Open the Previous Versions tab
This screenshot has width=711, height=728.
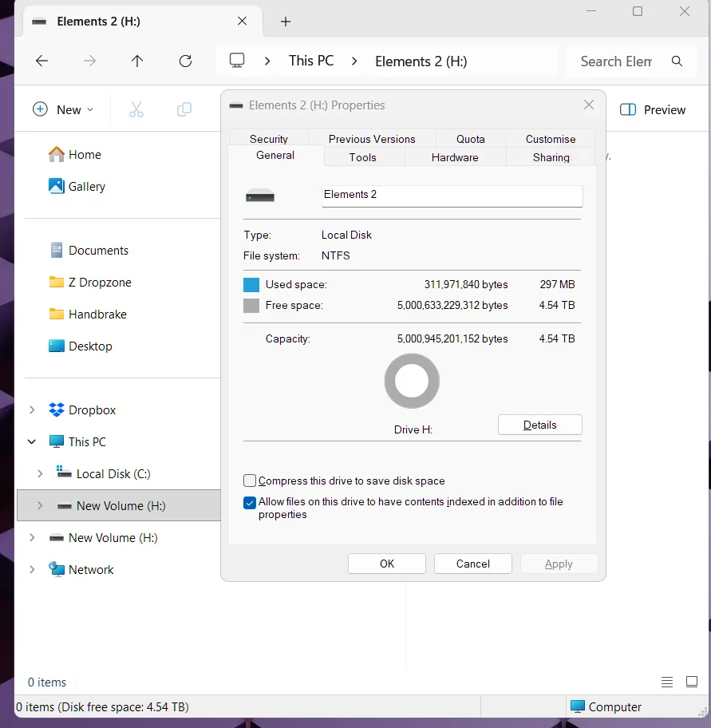(372, 139)
